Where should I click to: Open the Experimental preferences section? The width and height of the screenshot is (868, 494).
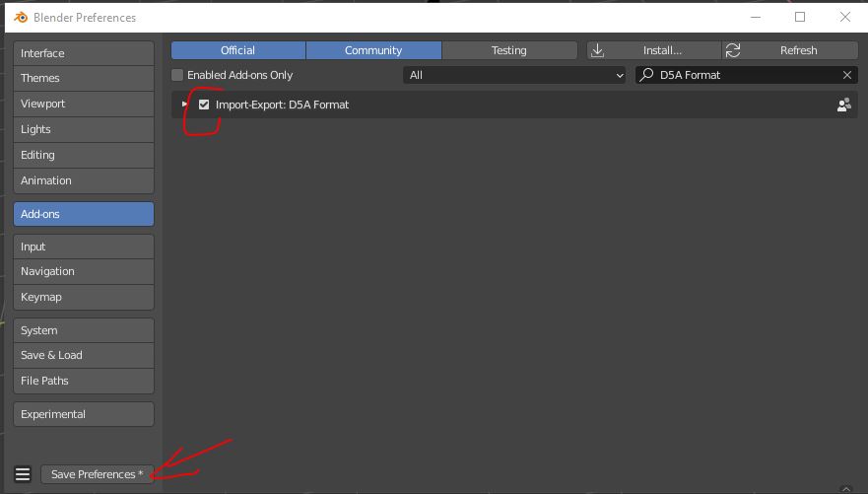(x=84, y=414)
